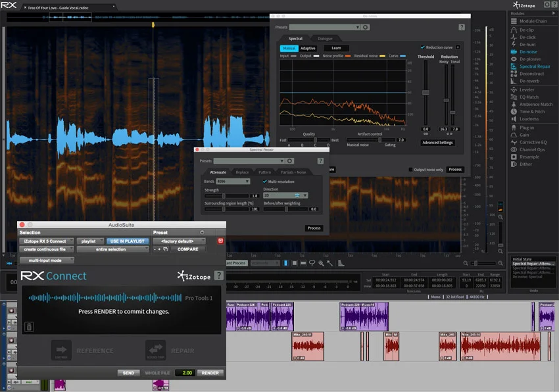Open multi-input mode dropdown

[47, 260]
